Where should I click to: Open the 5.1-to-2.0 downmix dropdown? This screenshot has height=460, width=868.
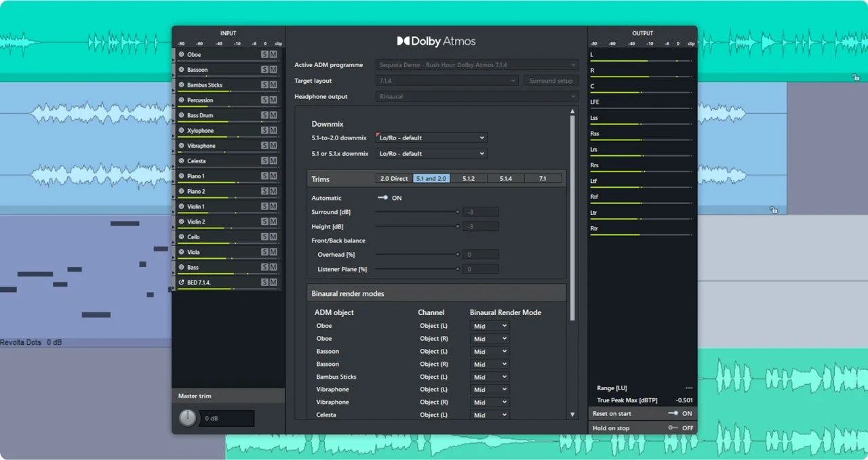(x=431, y=138)
